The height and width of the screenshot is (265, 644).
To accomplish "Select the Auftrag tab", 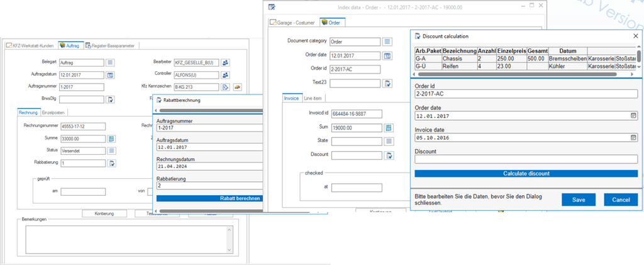I will [x=71, y=45].
